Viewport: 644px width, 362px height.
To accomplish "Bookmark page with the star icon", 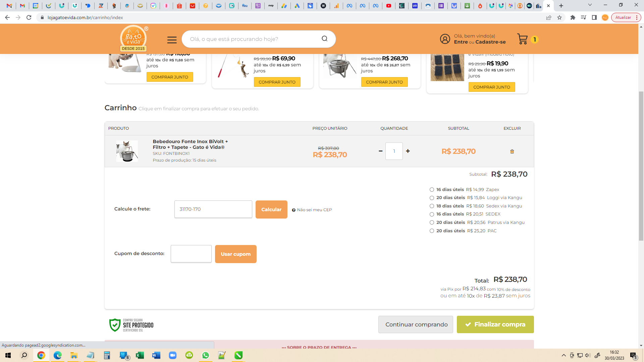I will tap(559, 17).
